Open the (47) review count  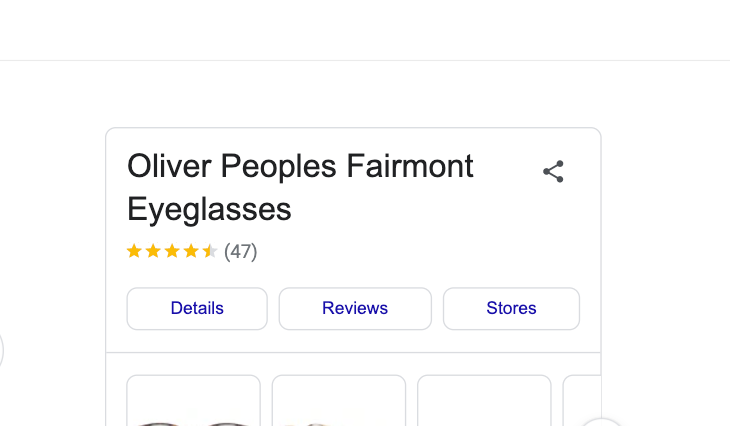[241, 251]
